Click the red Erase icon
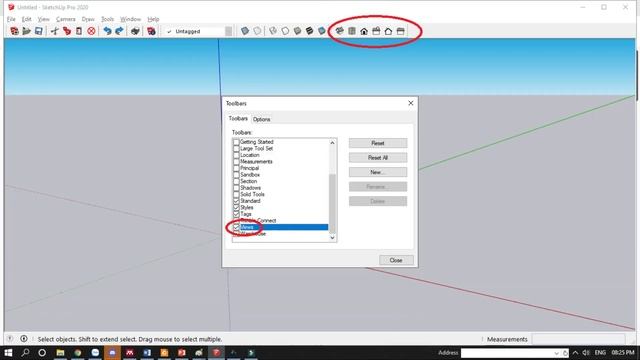Image resolution: width=640 pixels, height=360 pixels. pyautogui.click(x=91, y=31)
